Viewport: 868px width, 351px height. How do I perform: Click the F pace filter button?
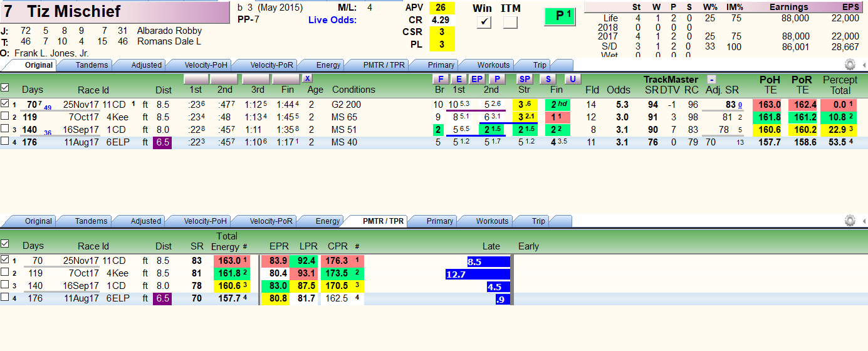[x=441, y=79]
